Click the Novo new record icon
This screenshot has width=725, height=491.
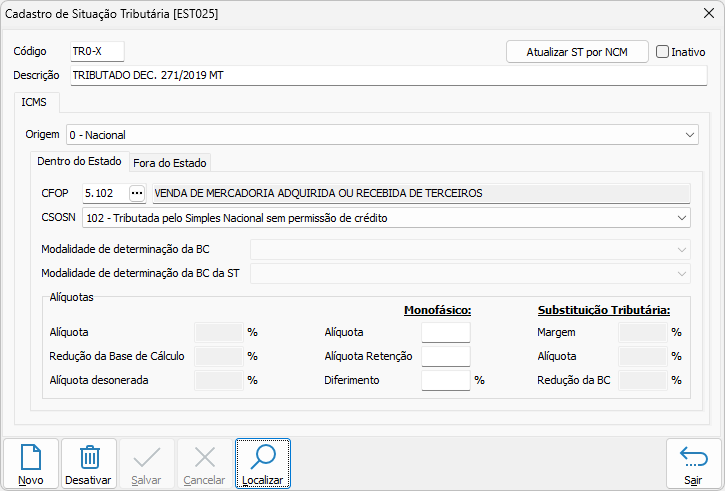tap(31, 457)
